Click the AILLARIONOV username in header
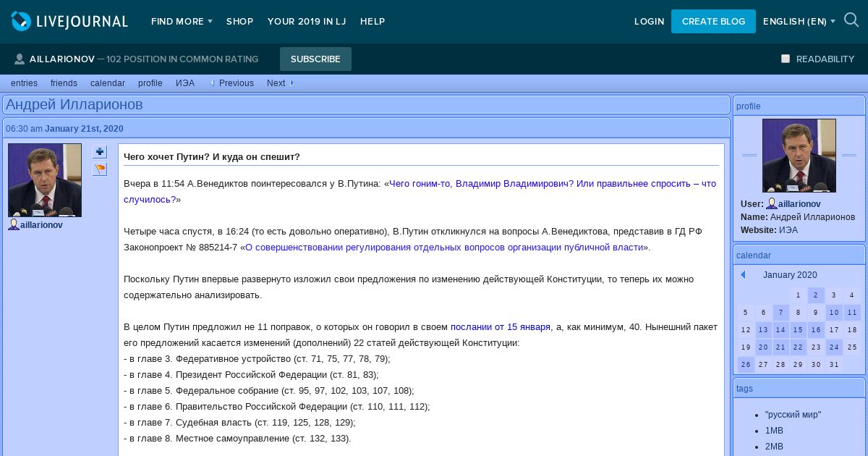This screenshot has height=456, width=868. coord(62,59)
